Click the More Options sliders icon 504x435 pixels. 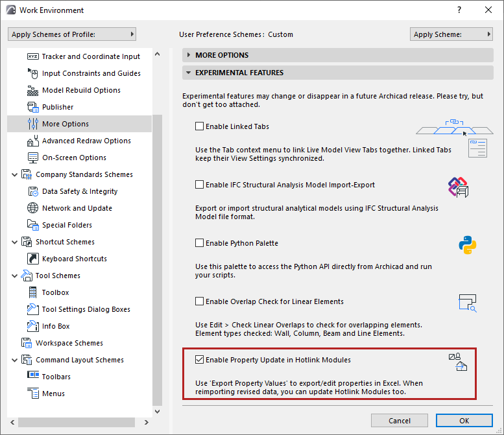pos(33,124)
